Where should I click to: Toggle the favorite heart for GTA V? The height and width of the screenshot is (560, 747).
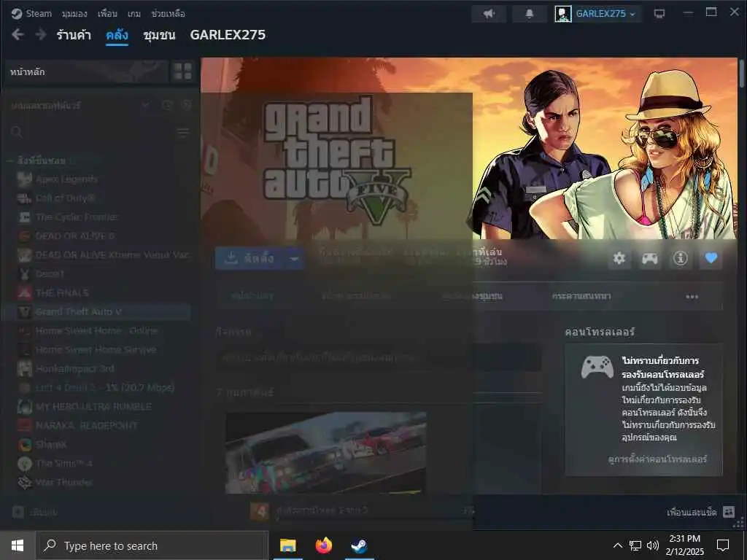pyautogui.click(x=711, y=258)
